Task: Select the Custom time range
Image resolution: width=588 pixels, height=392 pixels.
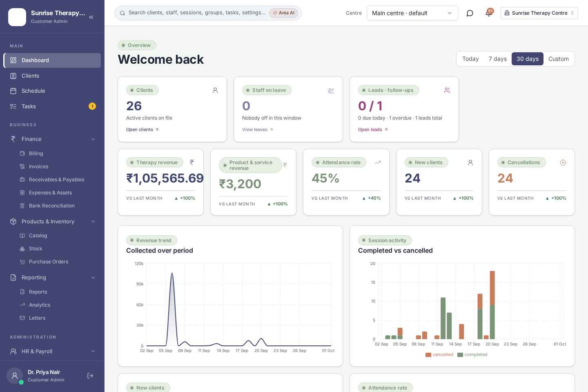Action: point(559,59)
